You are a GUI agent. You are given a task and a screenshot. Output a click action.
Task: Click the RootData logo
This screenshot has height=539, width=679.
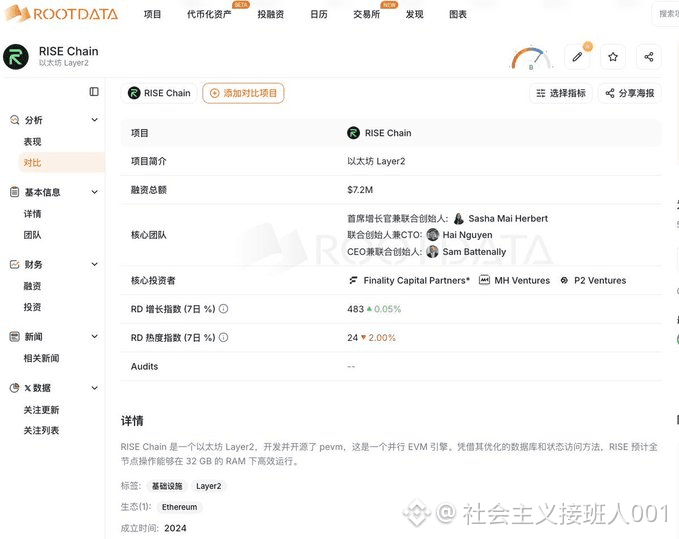61,13
